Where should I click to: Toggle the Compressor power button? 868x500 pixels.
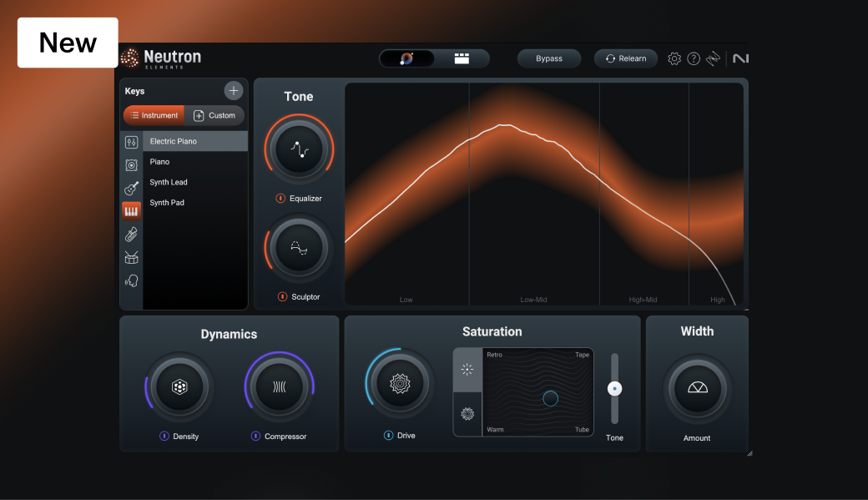pos(255,436)
